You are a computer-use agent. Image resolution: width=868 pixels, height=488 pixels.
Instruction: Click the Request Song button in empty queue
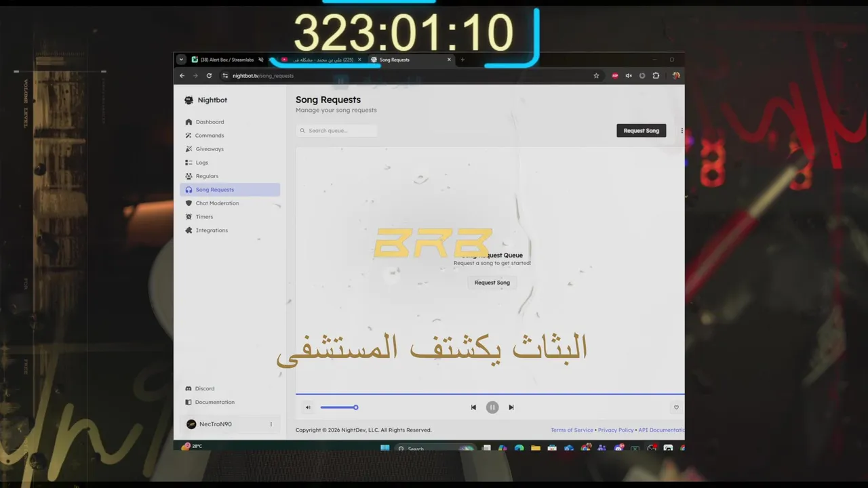492,283
